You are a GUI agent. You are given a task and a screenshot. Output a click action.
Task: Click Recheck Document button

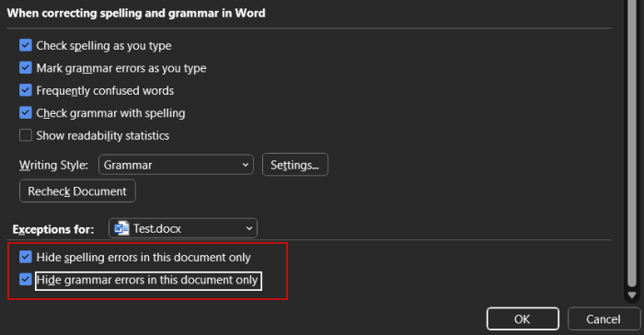click(77, 191)
